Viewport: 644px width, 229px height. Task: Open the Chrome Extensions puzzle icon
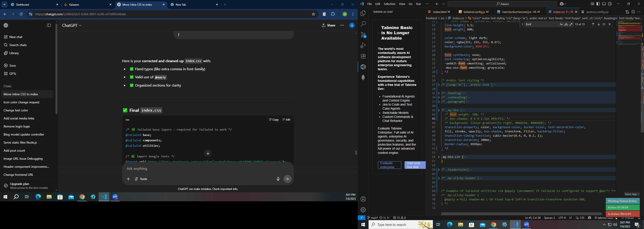tap(333, 14)
